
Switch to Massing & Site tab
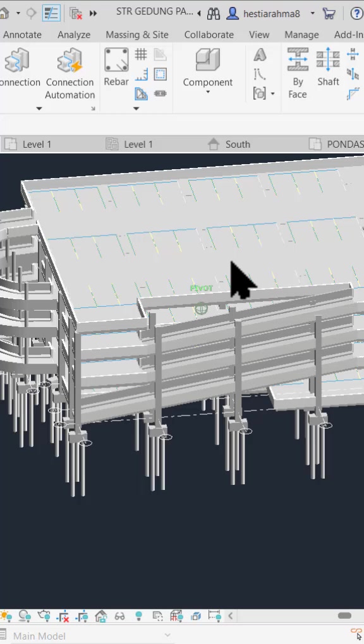click(x=137, y=35)
